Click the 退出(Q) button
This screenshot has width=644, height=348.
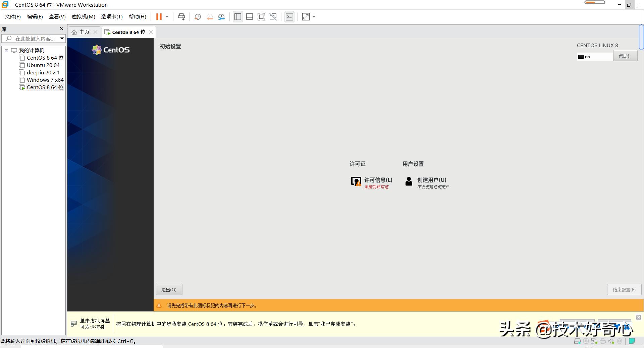pyautogui.click(x=169, y=289)
